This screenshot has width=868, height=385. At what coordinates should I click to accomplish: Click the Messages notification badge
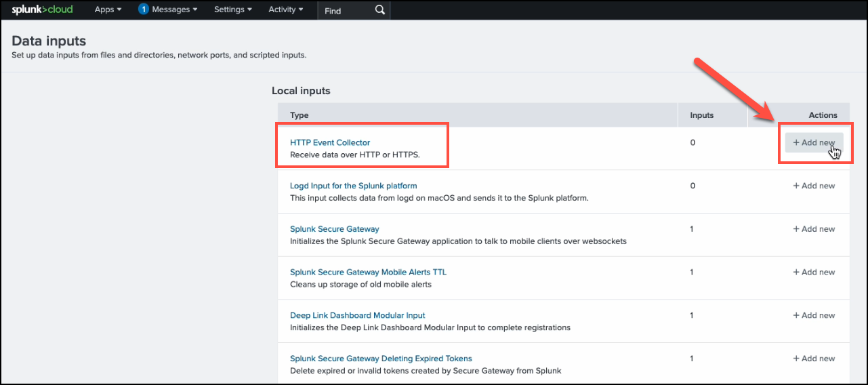(x=144, y=9)
